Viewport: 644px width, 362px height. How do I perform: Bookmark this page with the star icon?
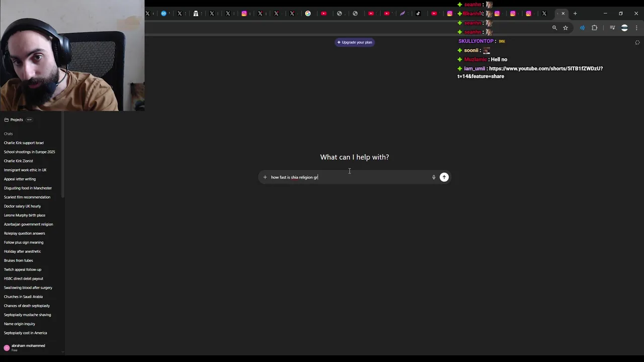pos(566,28)
